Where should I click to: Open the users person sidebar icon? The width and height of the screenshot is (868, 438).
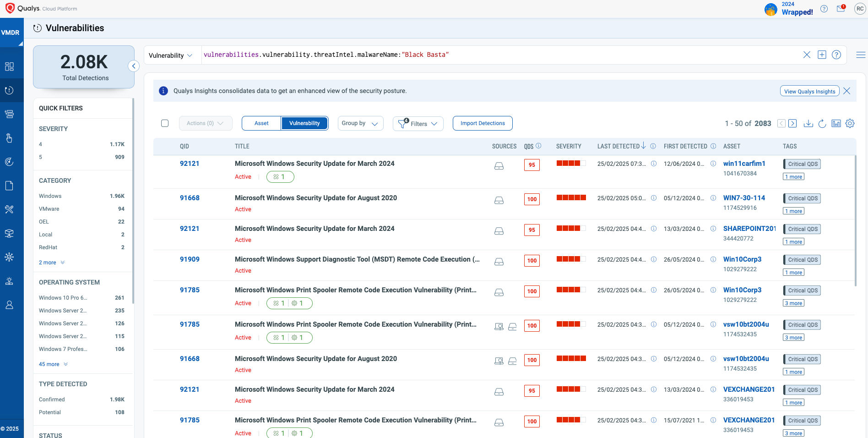[x=9, y=305]
